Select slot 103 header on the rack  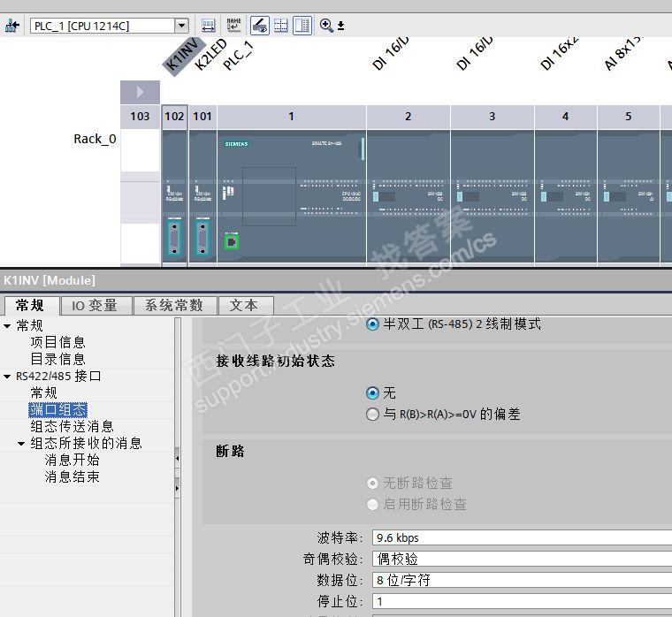click(140, 116)
